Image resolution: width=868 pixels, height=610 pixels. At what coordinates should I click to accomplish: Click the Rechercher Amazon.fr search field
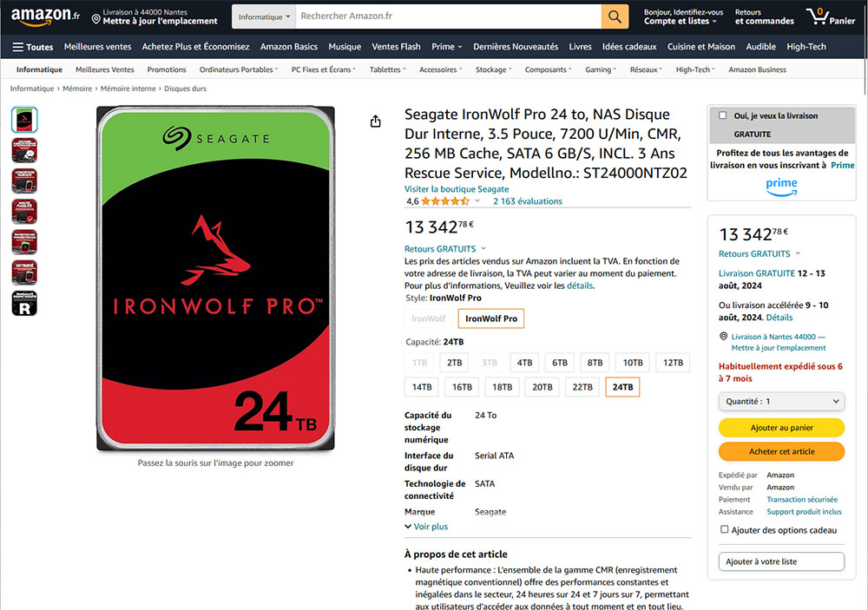(x=449, y=16)
